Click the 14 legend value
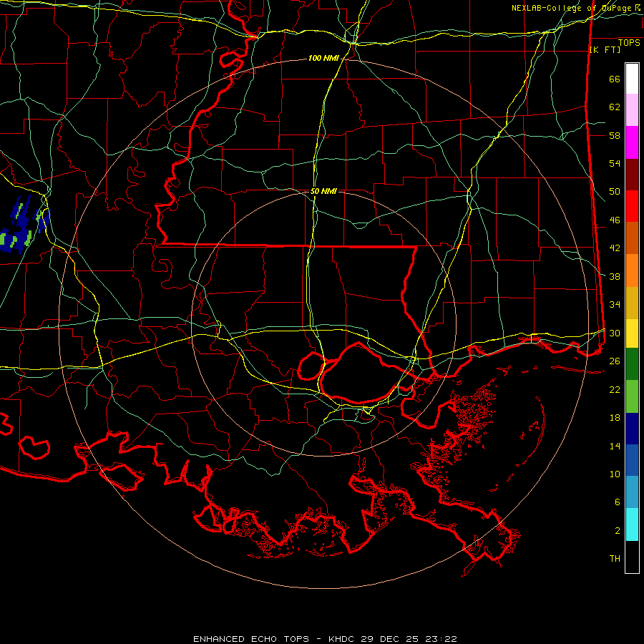The image size is (644, 644). tap(615, 446)
